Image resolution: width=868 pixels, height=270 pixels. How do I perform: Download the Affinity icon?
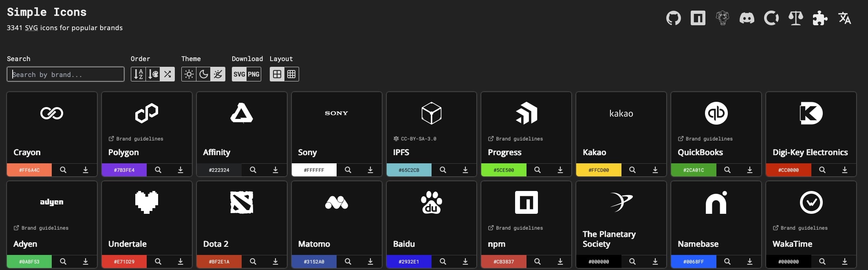click(275, 170)
